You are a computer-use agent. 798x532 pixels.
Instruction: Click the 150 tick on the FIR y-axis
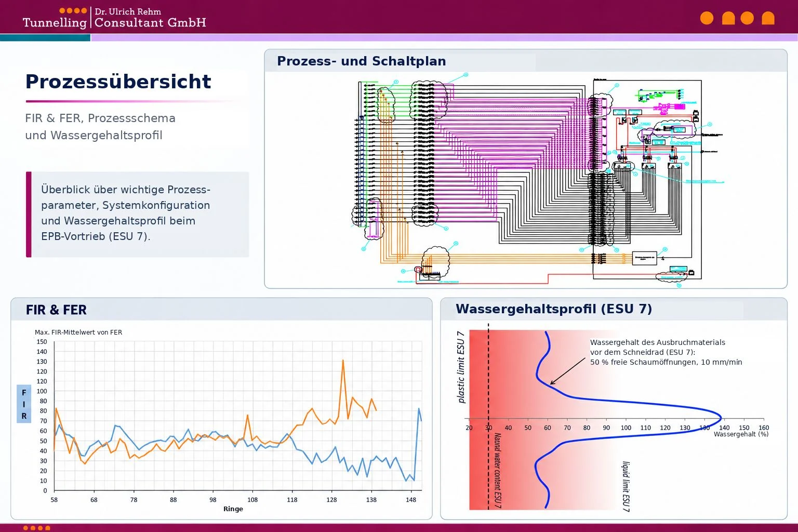pyautogui.click(x=42, y=342)
